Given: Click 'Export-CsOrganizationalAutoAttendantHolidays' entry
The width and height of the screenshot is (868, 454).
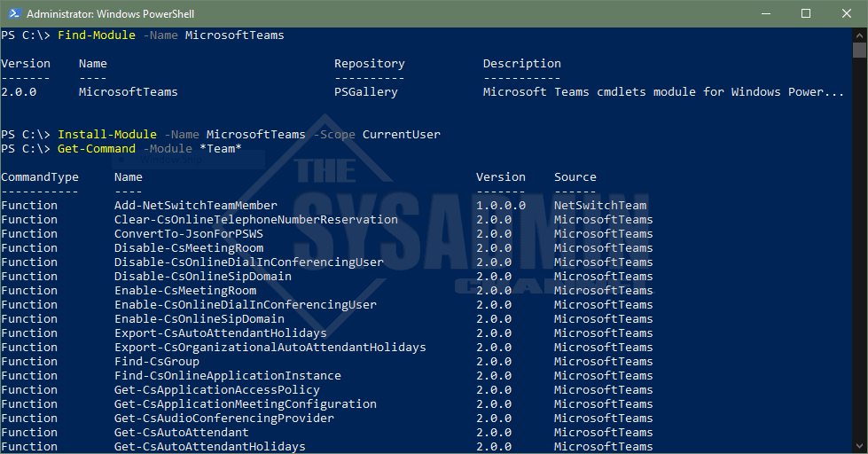Looking at the screenshot, I should [270, 348].
